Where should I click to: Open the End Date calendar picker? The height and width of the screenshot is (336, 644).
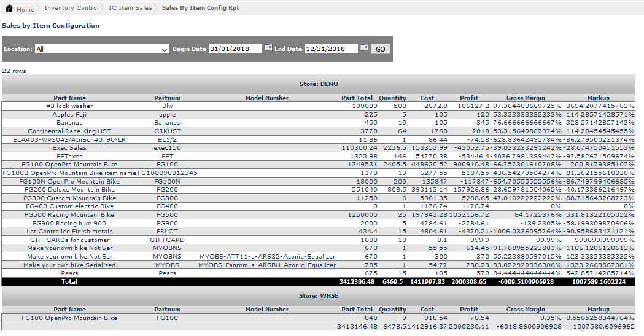(364, 48)
